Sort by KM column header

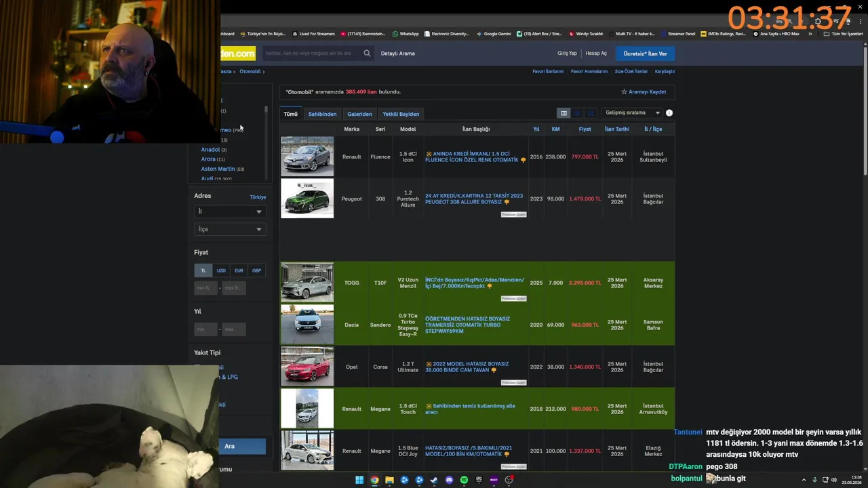point(555,129)
